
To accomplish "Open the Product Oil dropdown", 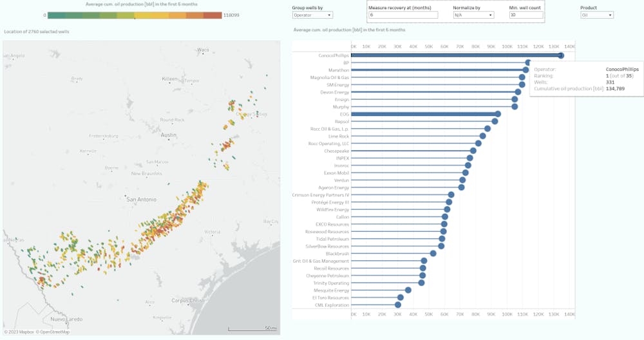I will (597, 15).
